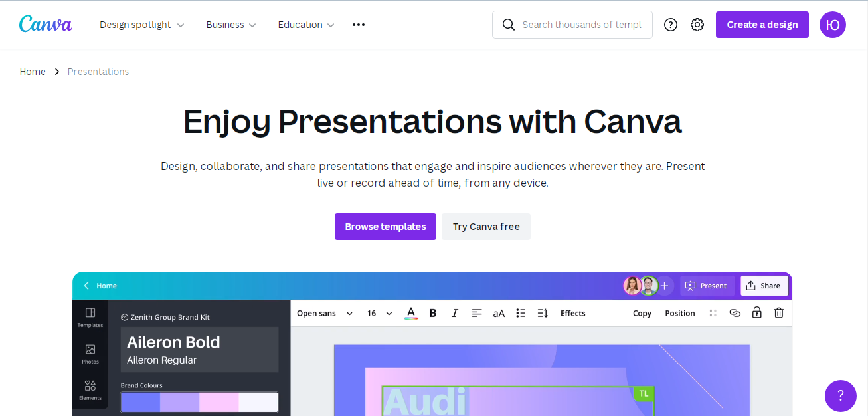Screen dimensions: 868x416
Task: Toggle the bulleted list icon
Action: click(521, 313)
